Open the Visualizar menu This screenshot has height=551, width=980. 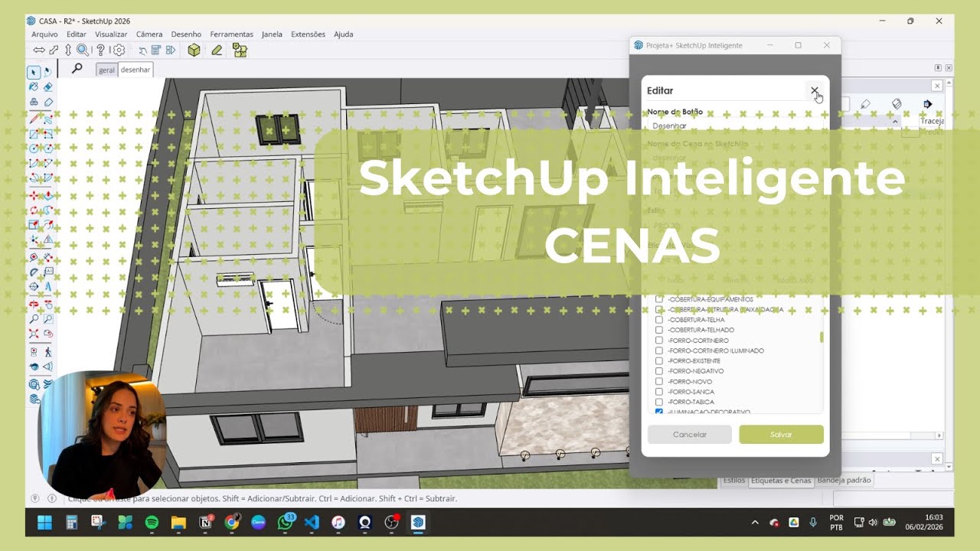[x=111, y=34]
